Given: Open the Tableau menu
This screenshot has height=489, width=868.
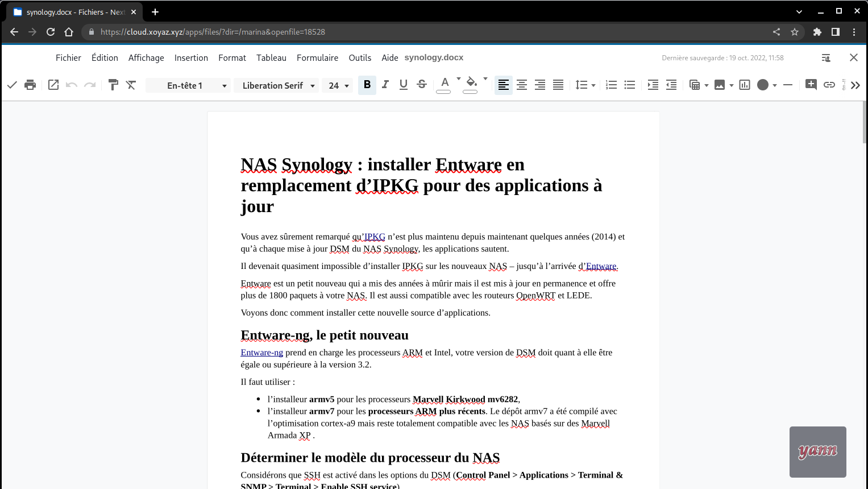Looking at the screenshot, I should [271, 58].
